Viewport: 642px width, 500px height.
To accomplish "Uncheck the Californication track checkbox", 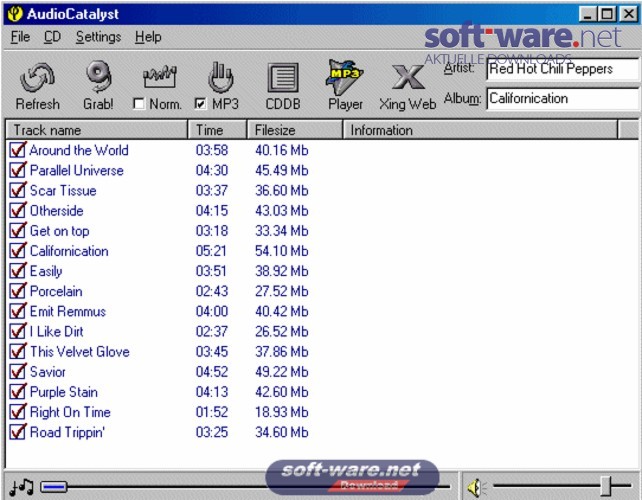I will (18, 251).
